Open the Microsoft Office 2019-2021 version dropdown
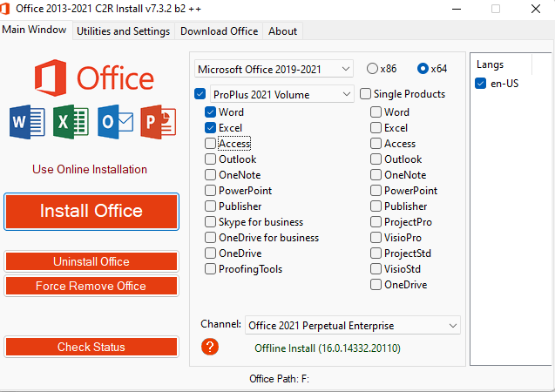Viewport: 555px width, 392px height. pyautogui.click(x=274, y=69)
